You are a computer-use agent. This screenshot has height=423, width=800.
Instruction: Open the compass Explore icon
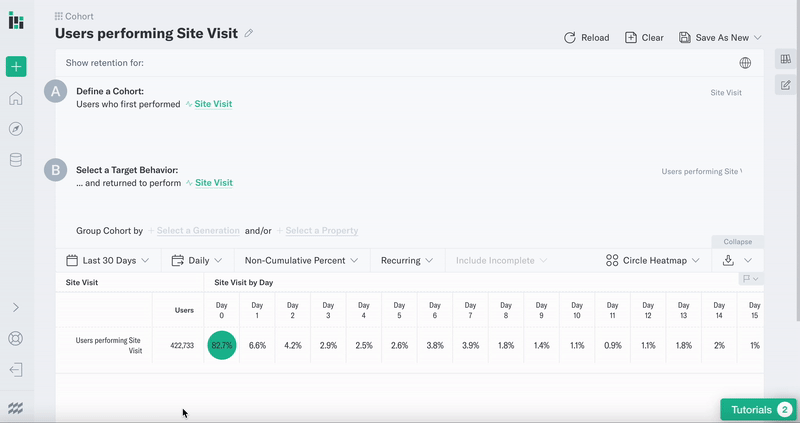tap(16, 129)
